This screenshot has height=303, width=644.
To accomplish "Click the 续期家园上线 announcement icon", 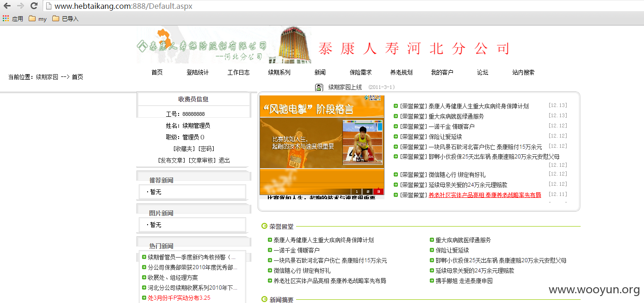I will pyautogui.click(x=319, y=87).
